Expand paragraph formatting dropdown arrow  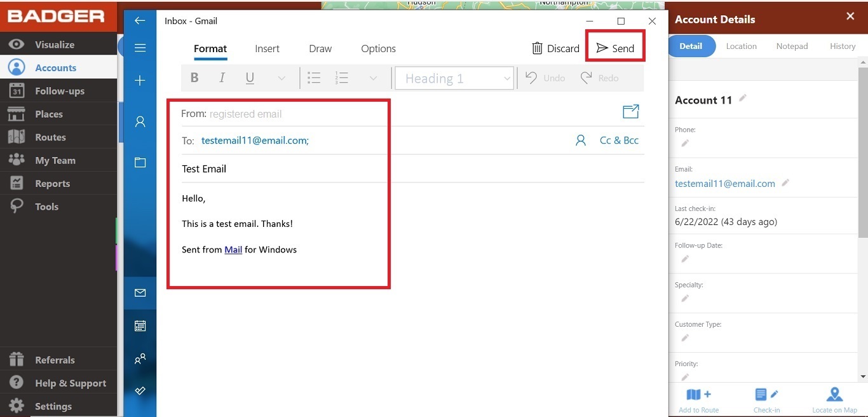click(x=373, y=78)
